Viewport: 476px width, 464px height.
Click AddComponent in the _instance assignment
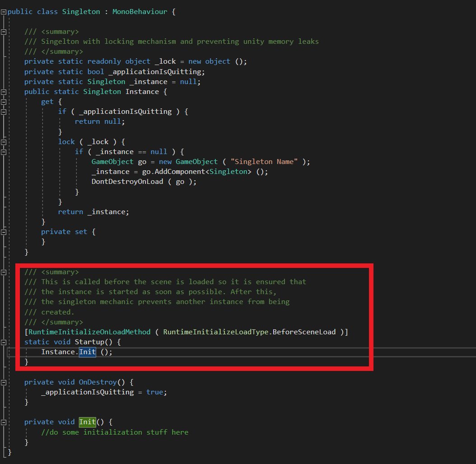180,172
